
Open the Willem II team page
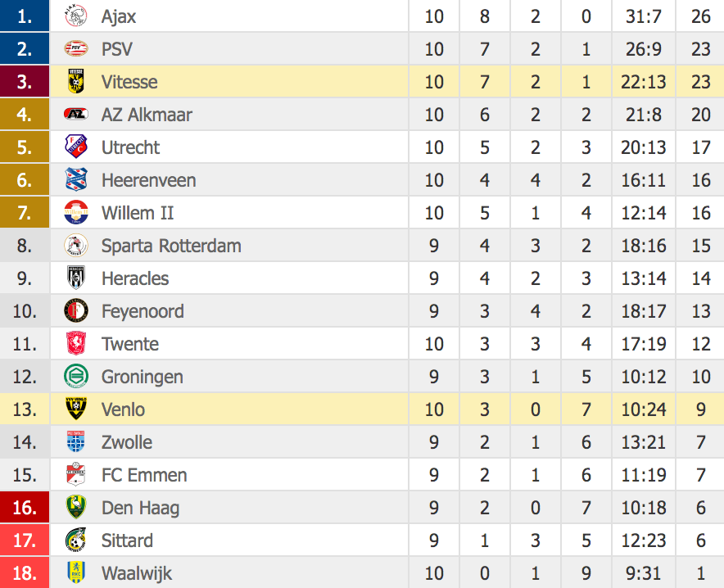(x=138, y=213)
